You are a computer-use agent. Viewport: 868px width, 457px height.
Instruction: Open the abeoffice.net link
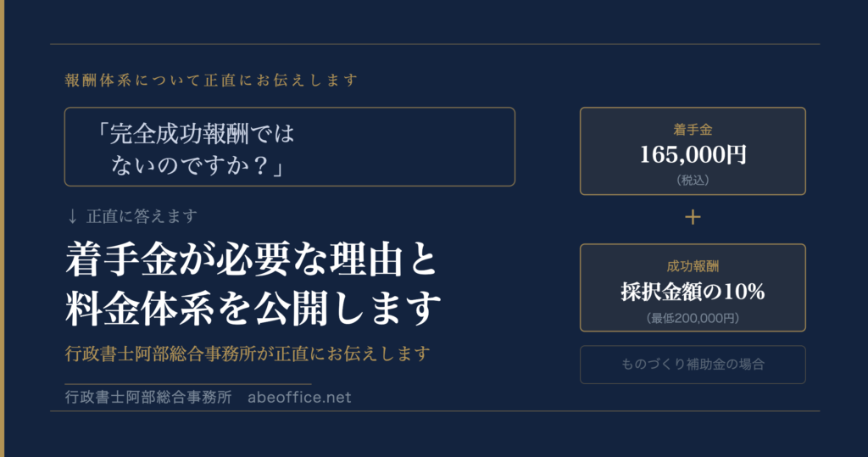click(x=299, y=398)
